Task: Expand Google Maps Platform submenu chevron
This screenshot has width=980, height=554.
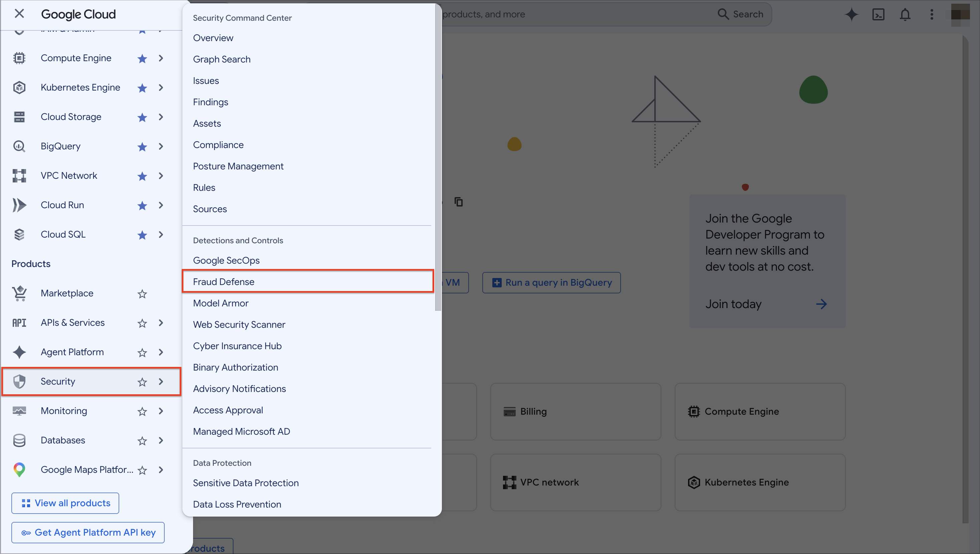Action: click(161, 469)
